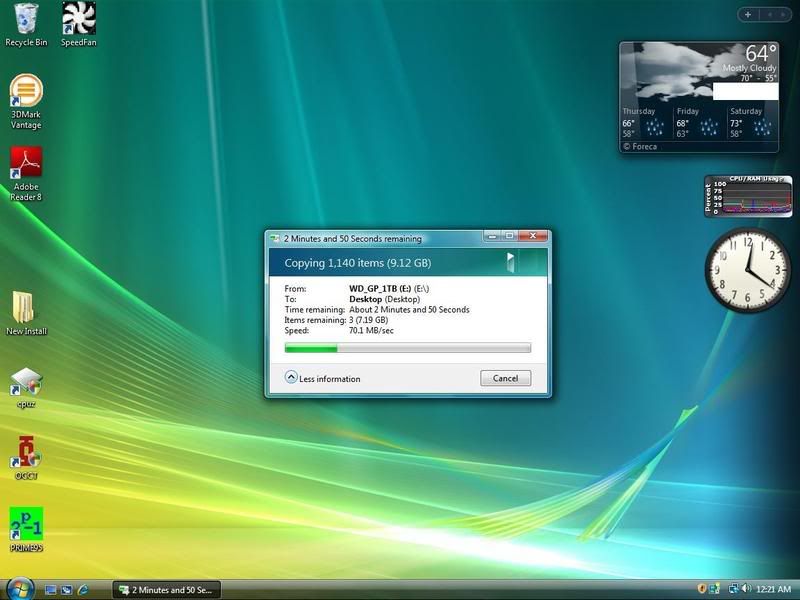Viewport: 800px width, 600px height.
Task: Maximize the copy progress dialog
Action: [x=509, y=236]
